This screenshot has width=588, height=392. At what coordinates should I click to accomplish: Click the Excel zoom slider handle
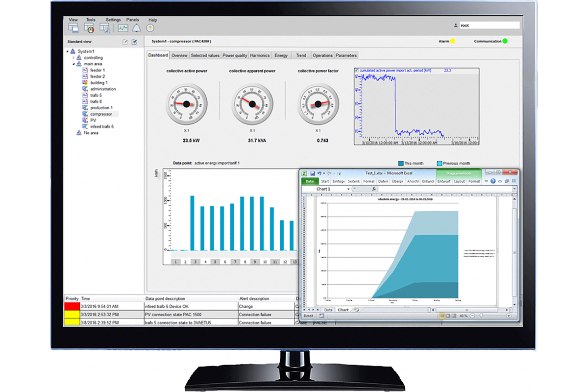coord(481,316)
